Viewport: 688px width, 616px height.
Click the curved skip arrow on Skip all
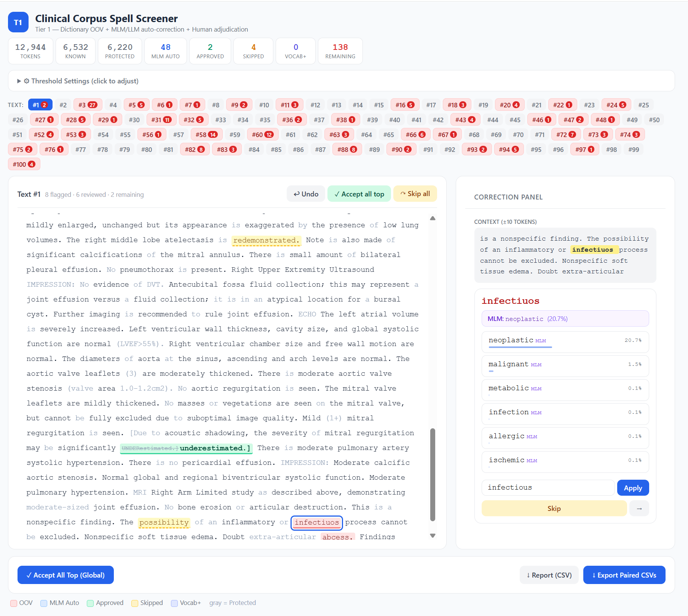[x=403, y=194]
